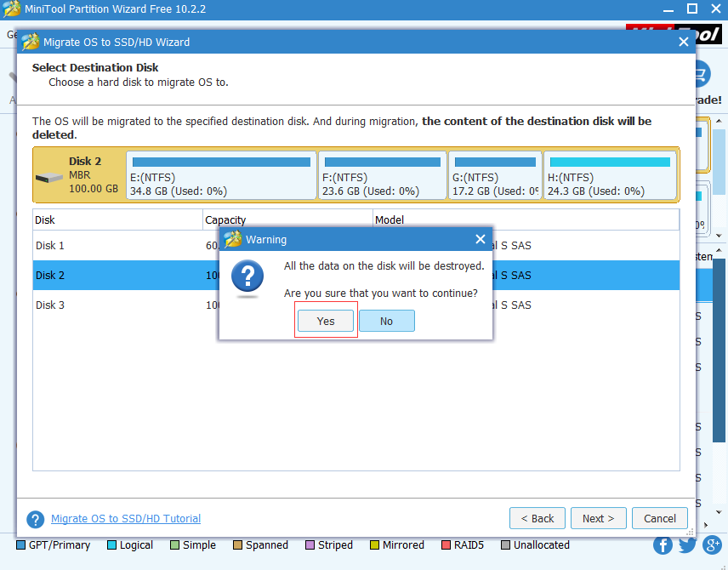Select the E:(NTFS) 34.8 GB partition block
Screen dimensions: 728x570
point(221,175)
